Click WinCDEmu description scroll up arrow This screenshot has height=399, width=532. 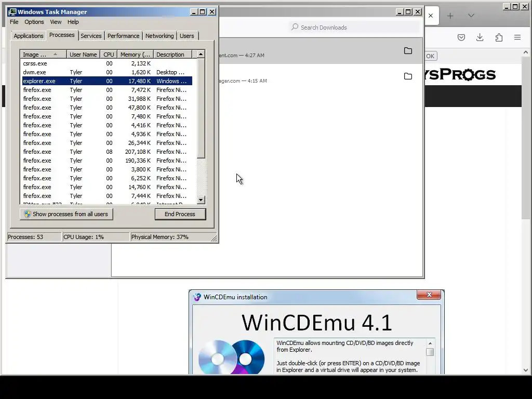[x=430, y=343]
